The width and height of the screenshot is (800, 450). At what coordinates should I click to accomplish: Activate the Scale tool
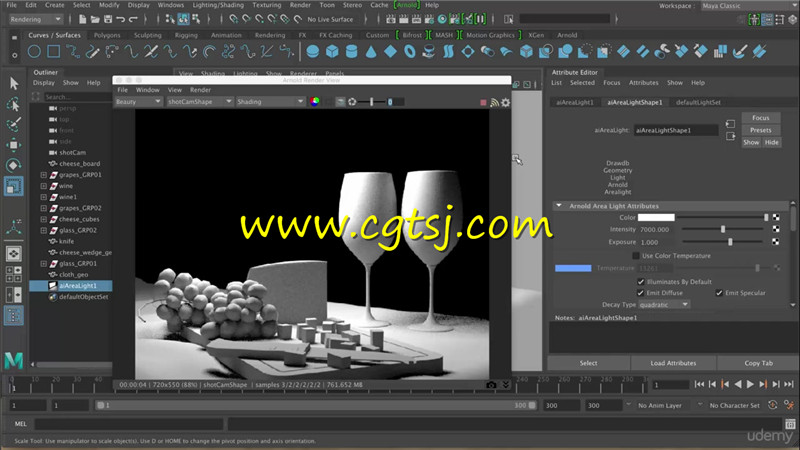pyautogui.click(x=14, y=186)
